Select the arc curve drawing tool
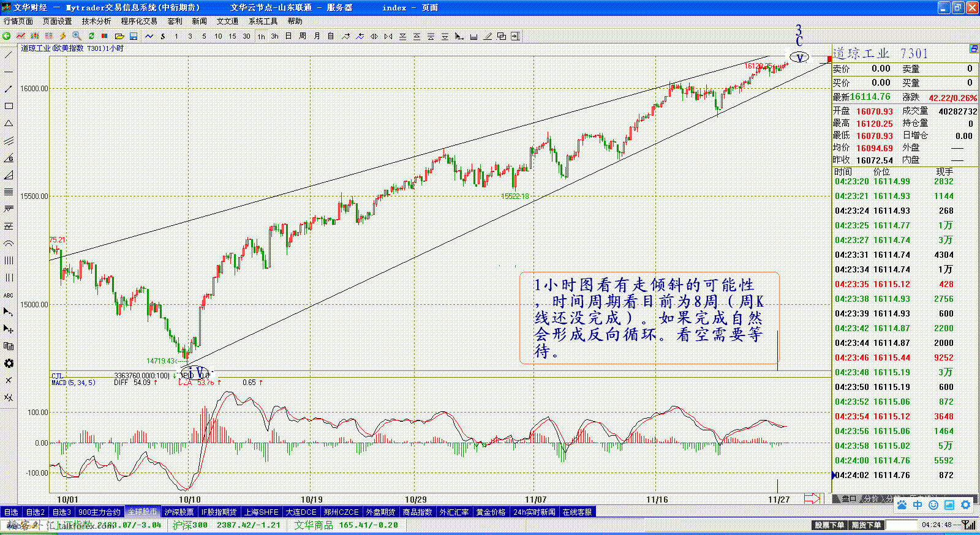The image size is (980, 535). [9, 244]
